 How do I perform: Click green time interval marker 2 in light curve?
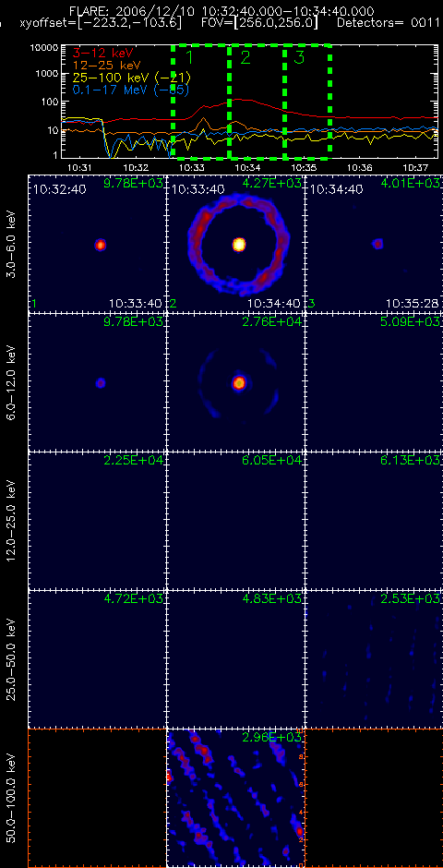pyautogui.click(x=245, y=57)
